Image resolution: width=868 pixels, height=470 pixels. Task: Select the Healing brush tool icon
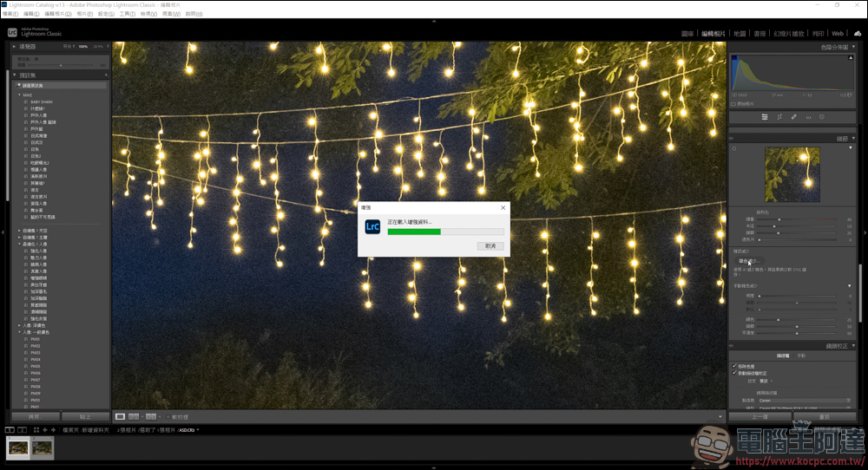click(x=794, y=117)
